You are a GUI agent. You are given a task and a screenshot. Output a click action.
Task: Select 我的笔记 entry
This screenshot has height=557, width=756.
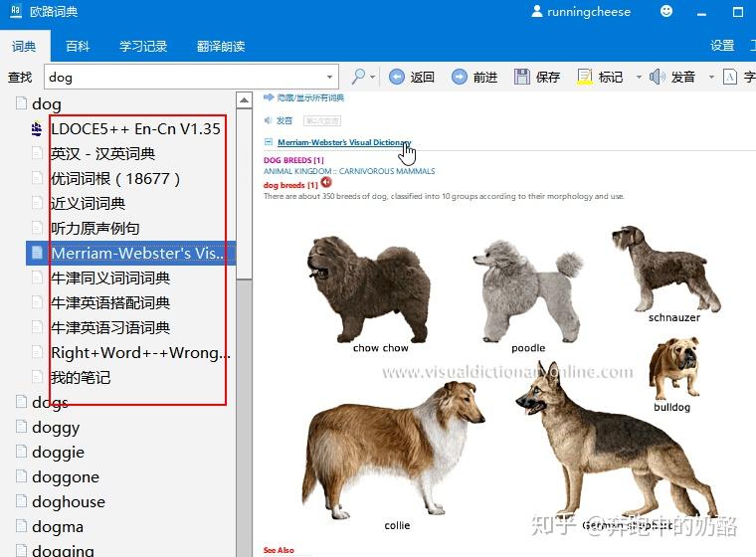pyautogui.click(x=81, y=378)
